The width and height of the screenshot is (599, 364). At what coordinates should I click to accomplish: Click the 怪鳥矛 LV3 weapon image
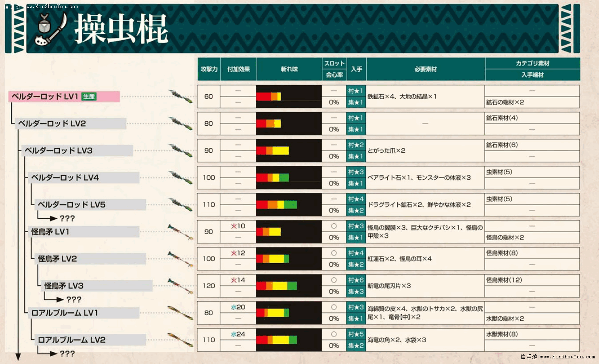[180, 286]
